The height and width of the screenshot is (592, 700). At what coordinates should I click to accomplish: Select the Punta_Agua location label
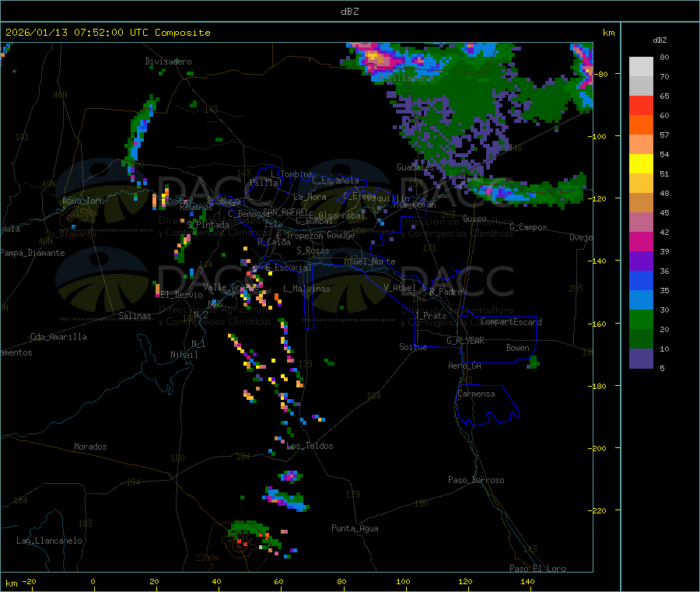pos(355,528)
